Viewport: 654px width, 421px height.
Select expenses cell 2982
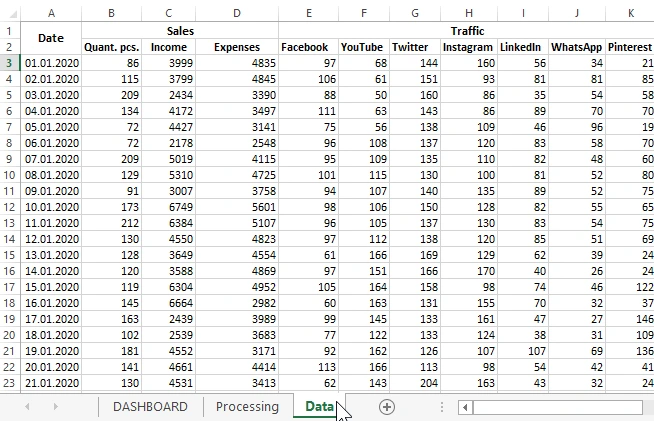237,303
